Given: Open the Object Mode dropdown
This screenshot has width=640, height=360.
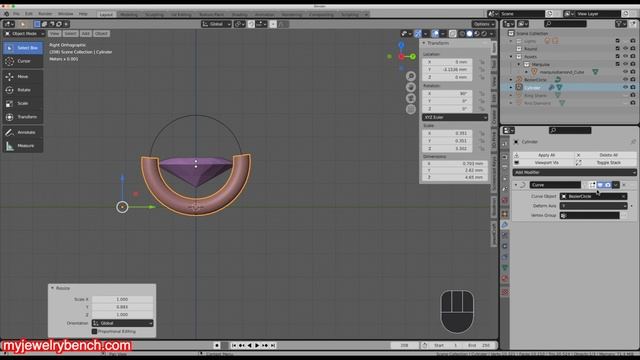Looking at the screenshot, I should (x=24, y=33).
